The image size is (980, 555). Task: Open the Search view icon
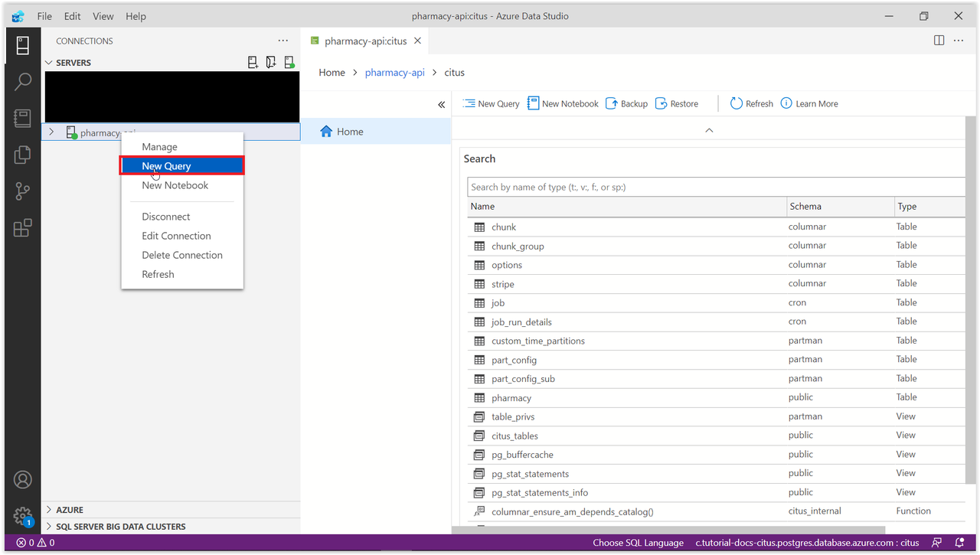23,81
